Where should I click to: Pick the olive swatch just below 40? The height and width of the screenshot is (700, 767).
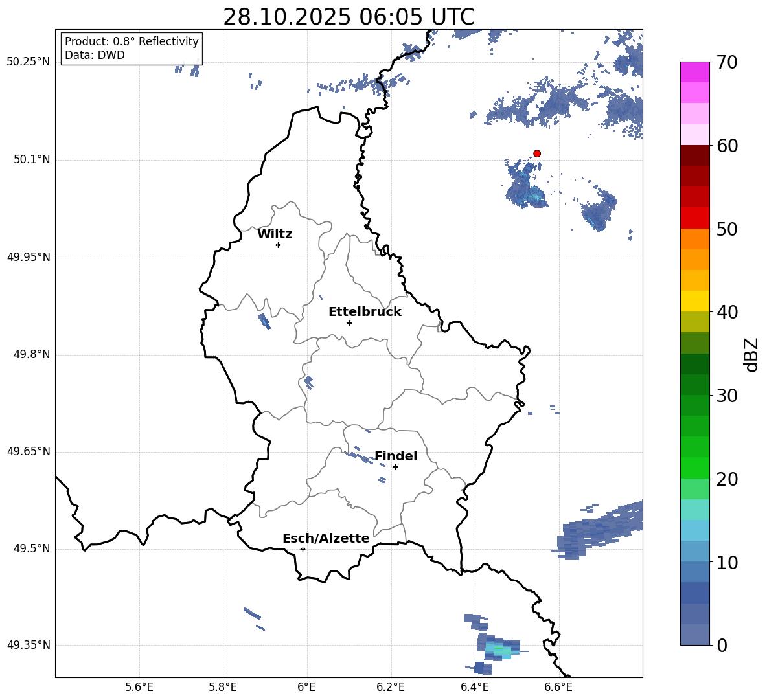[x=694, y=322]
